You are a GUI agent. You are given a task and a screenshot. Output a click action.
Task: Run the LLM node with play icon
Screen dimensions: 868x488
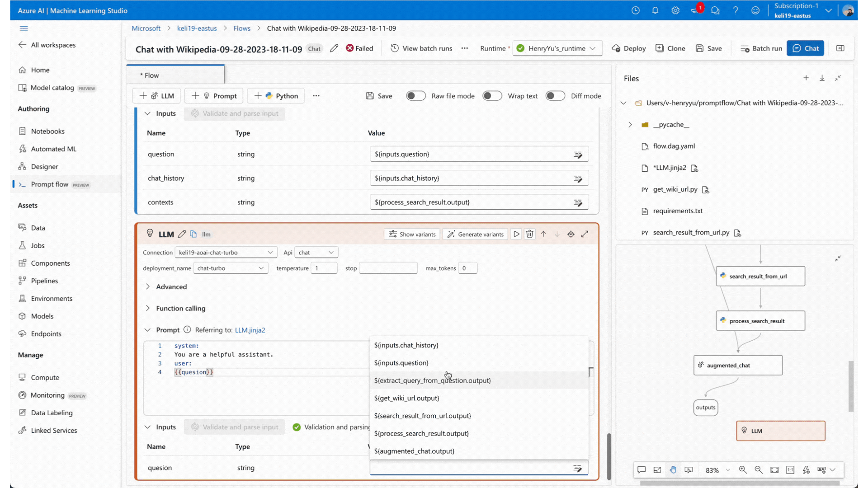[516, 234]
